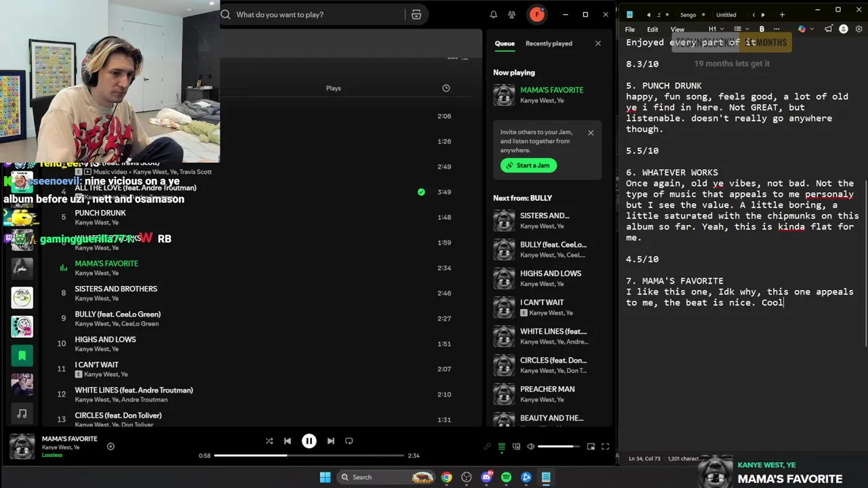The image size is (868, 488).
Task: Skip to next track in Spotify
Action: point(330,441)
